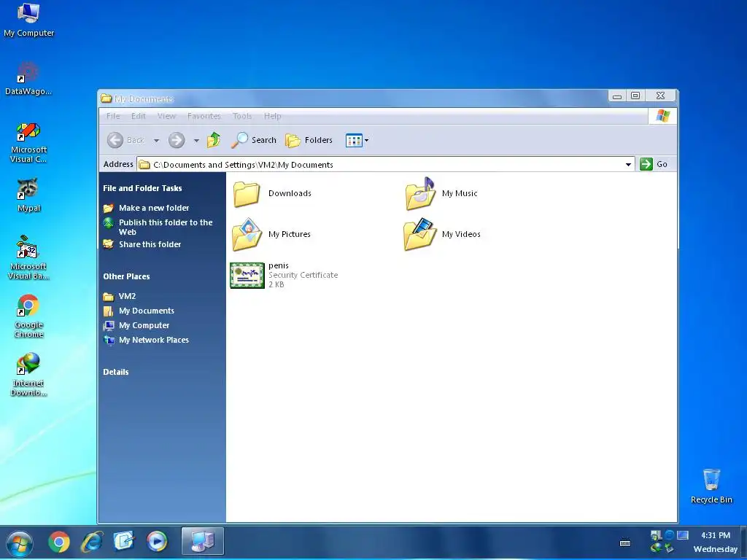This screenshot has width=747, height=560.
Task: Expand Back button history dropdown
Action: pos(156,141)
